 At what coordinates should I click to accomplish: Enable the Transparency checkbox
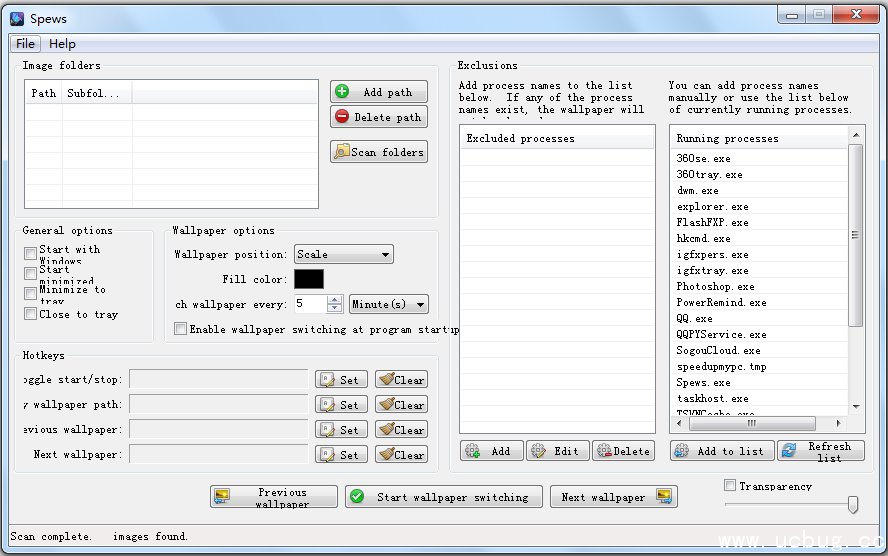point(730,486)
